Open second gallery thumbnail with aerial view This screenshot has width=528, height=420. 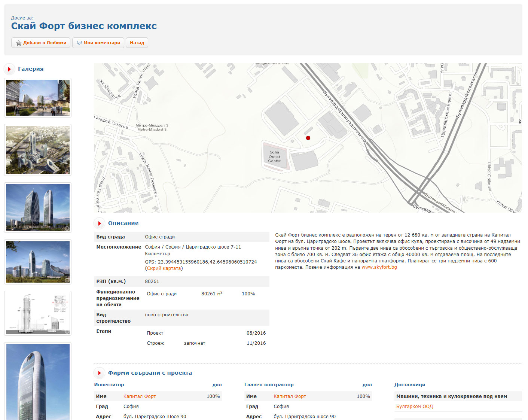point(38,150)
